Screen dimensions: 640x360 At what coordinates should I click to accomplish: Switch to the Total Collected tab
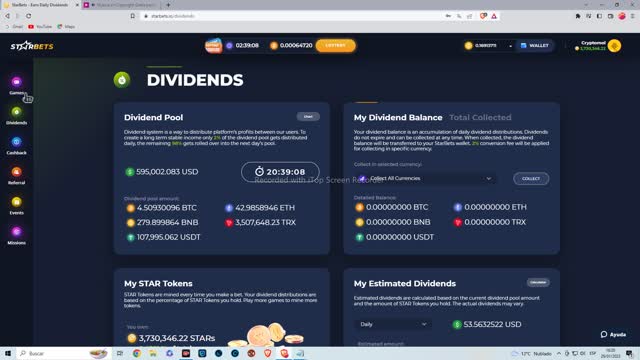[480, 118]
